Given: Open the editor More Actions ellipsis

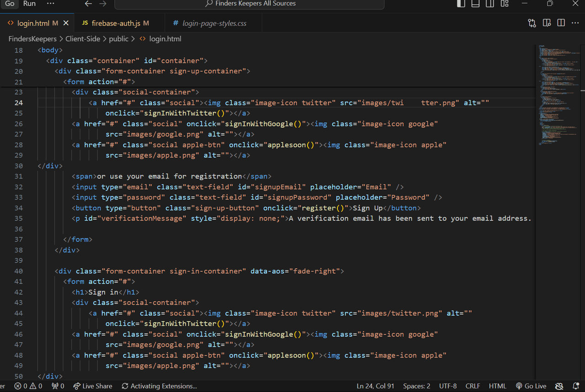Looking at the screenshot, I should (575, 23).
